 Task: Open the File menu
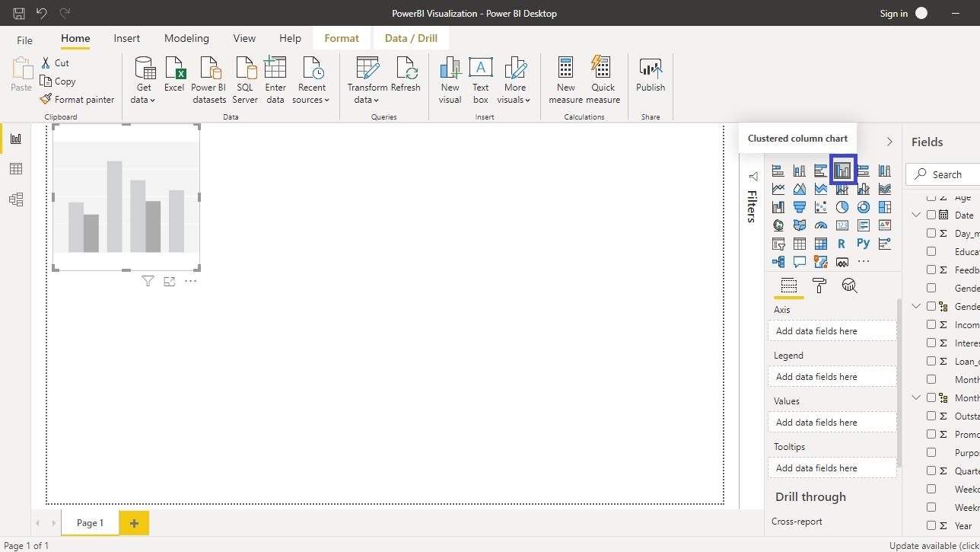click(x=24, y=40)
